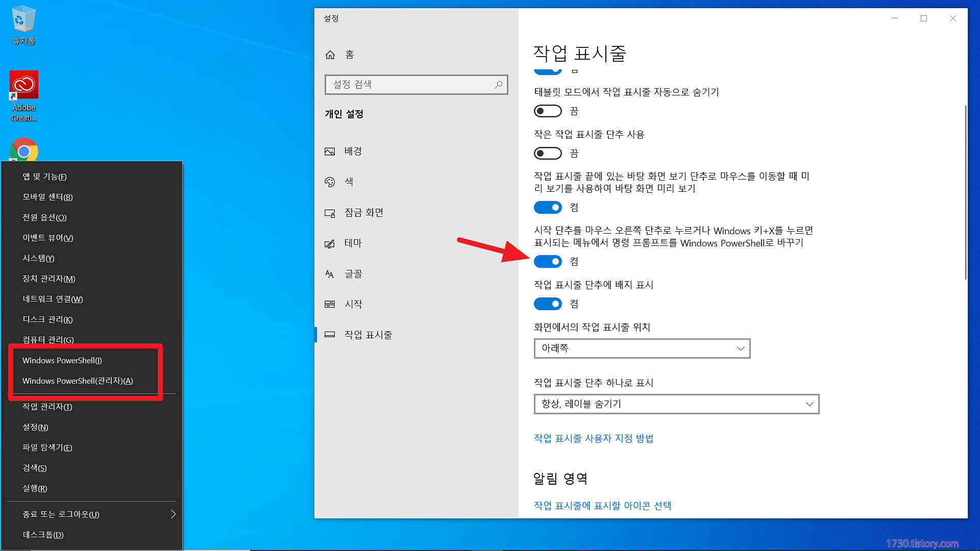Image resolution: width=980 pixels, height=551 pixels.
Task: Choose 장치 관리자 from context menu
Action: point(49,279)
